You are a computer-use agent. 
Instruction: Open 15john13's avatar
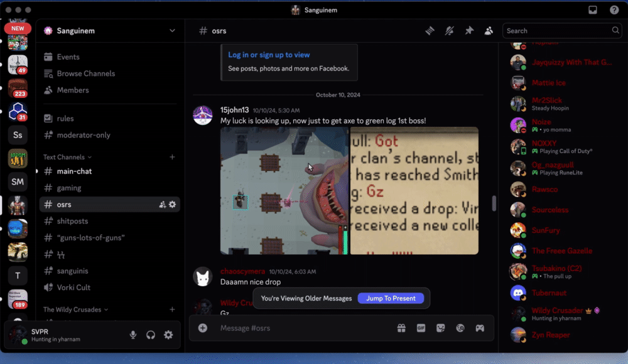[x=203, y=115]
